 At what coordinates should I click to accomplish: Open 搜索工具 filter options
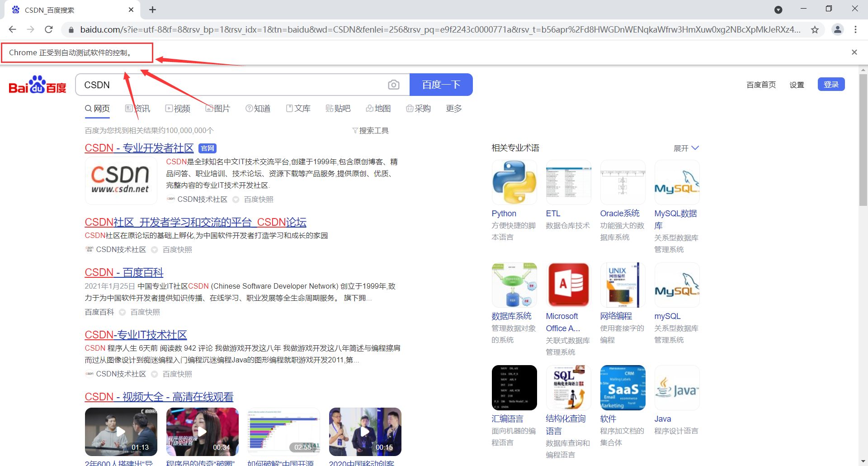click(370, 130)
